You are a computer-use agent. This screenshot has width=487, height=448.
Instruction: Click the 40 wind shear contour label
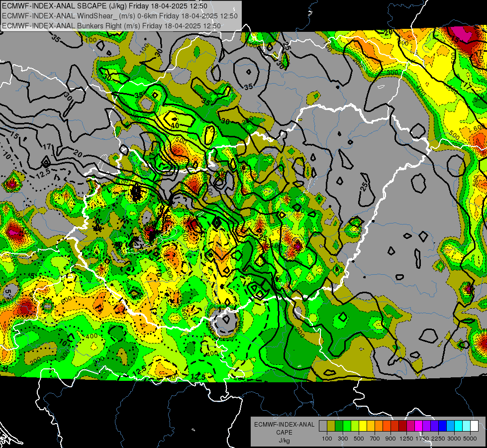[175, 125]
